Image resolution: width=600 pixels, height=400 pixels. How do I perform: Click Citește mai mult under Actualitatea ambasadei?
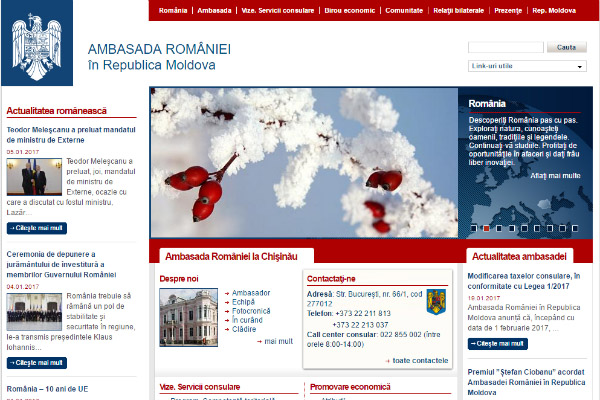500,343
